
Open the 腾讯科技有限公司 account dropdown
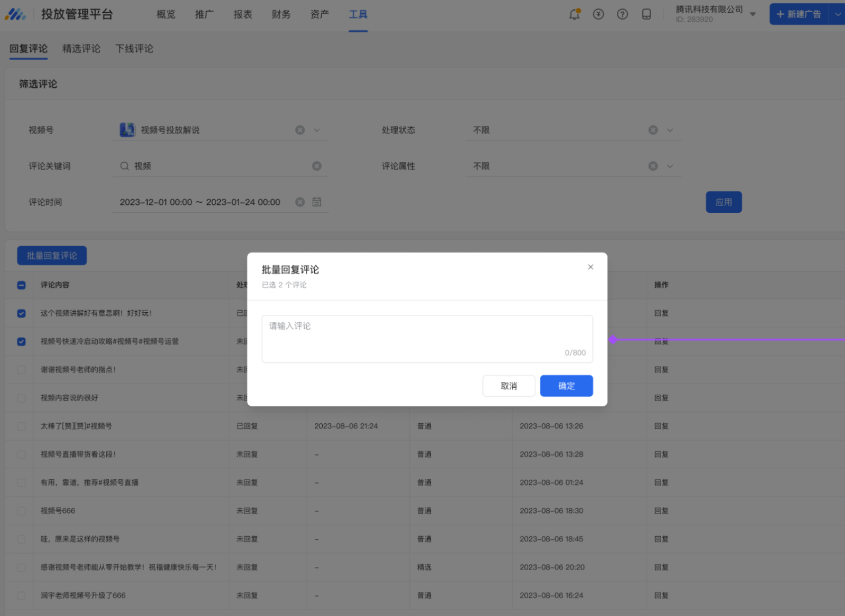tap(753, 14)
